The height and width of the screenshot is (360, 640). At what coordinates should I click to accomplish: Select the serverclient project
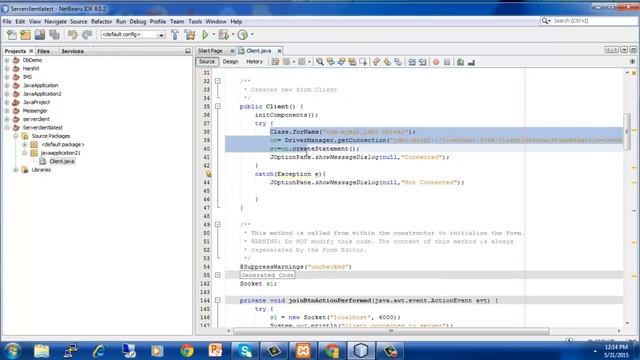[x=36, y=119]
